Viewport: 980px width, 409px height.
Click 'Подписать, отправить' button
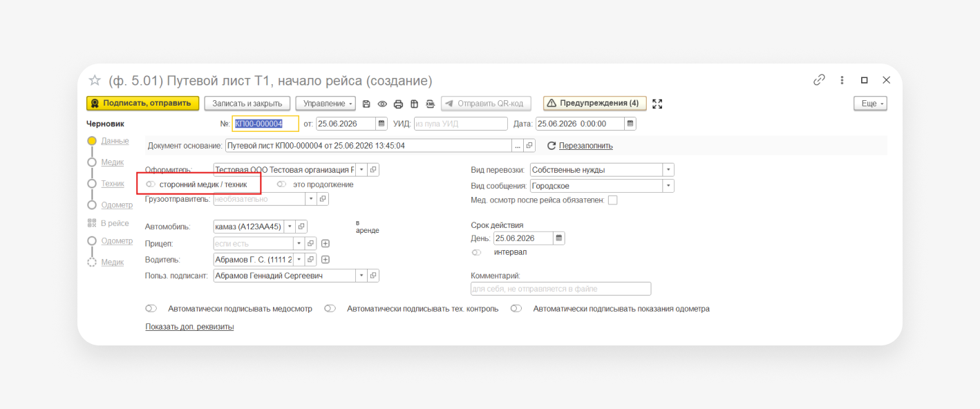[x=143, y=104]
